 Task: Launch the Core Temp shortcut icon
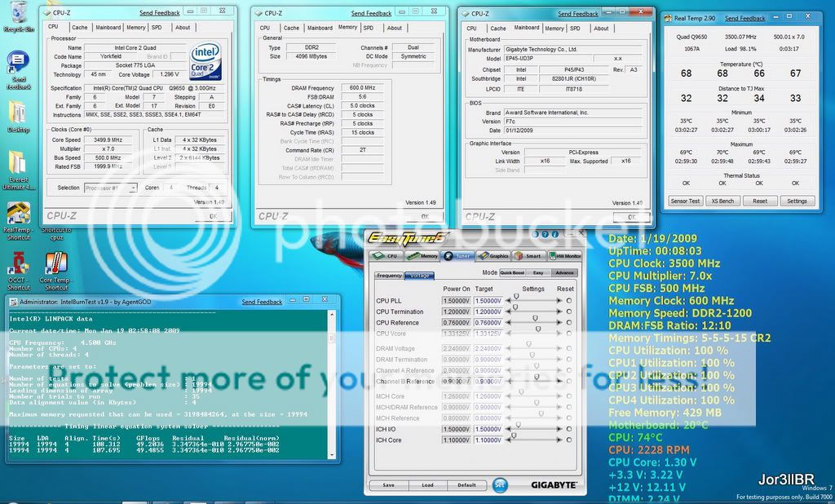tap(56, 271)
